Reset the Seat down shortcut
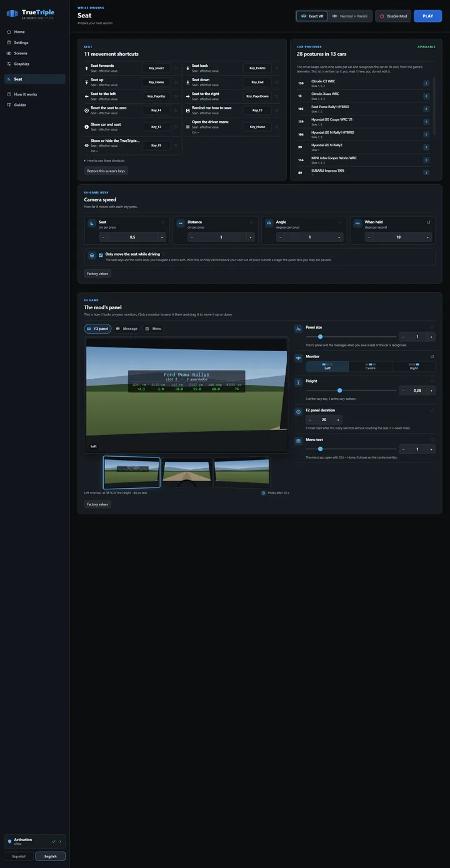 click(277, 82)
